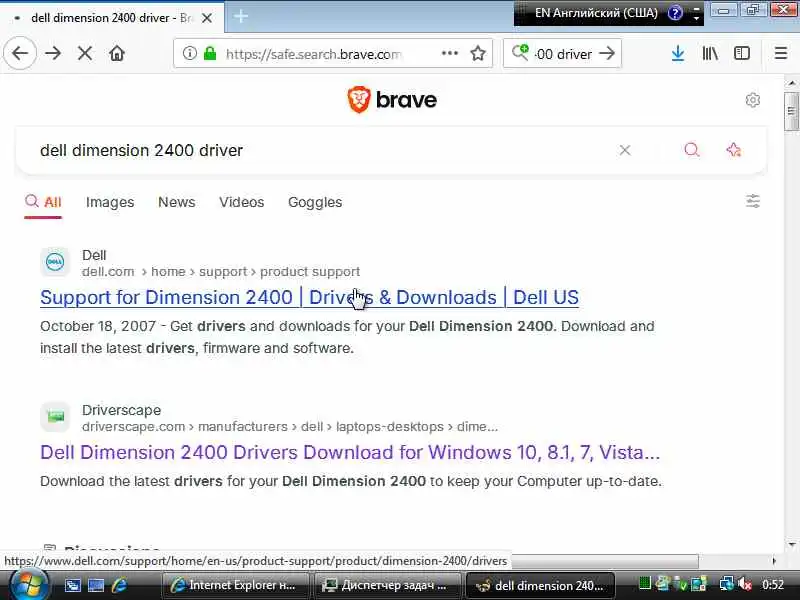Bookmark this page with the star
Viewport: 800px width, 600px height.
coord(478,53)
